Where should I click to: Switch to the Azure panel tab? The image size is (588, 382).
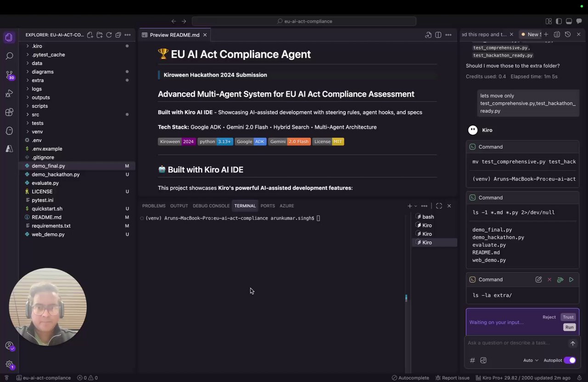[287, 206]
